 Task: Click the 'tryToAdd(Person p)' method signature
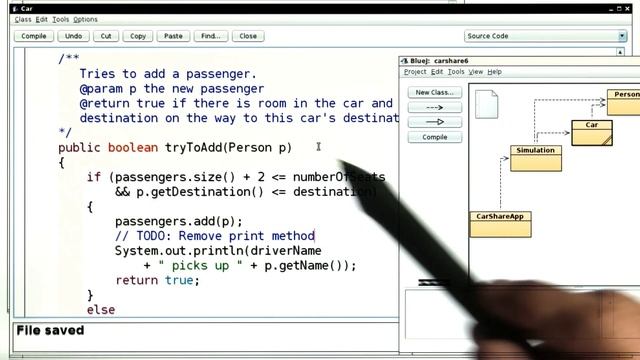pyautogui.click(x=228, y=147)
